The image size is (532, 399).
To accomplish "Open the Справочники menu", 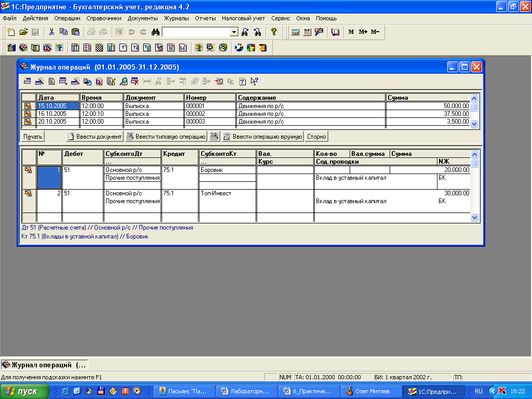I will click(104, 18).
